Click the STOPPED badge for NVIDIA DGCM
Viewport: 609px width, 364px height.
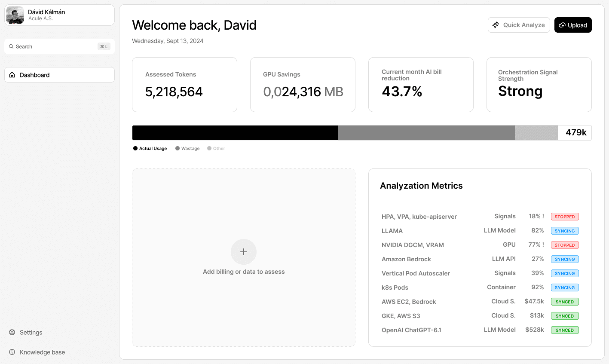click(x=565, y=245)
